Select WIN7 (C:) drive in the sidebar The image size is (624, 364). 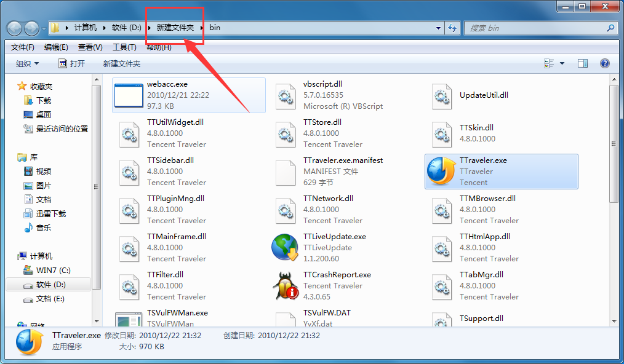coord(54,270)
